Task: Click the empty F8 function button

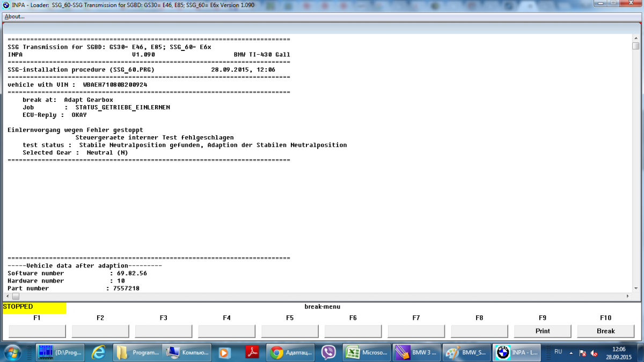Action: pos(479,331)
